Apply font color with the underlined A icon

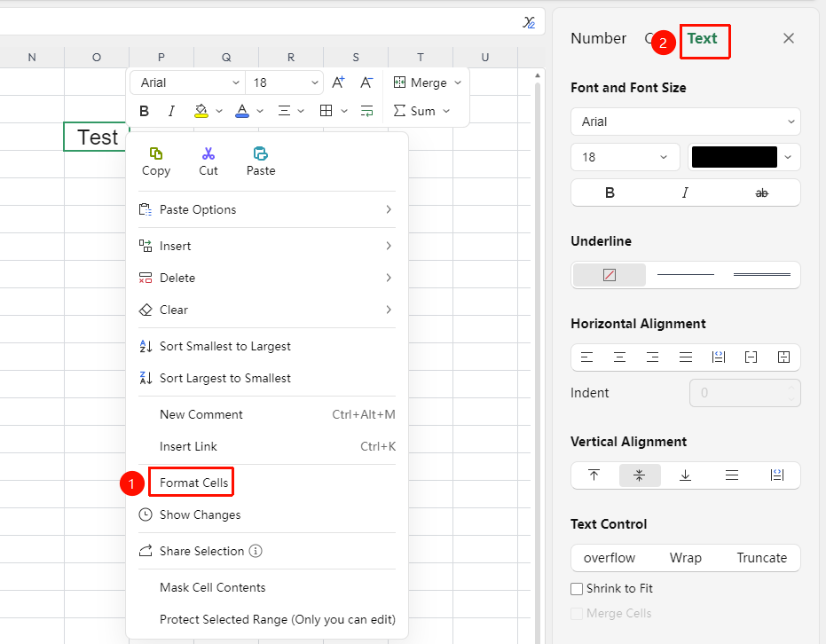[242, 111]
